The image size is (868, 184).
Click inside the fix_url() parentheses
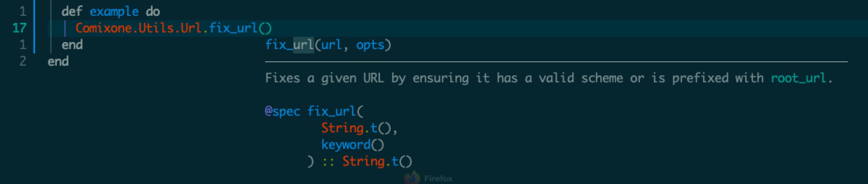[x=265, y=28]
